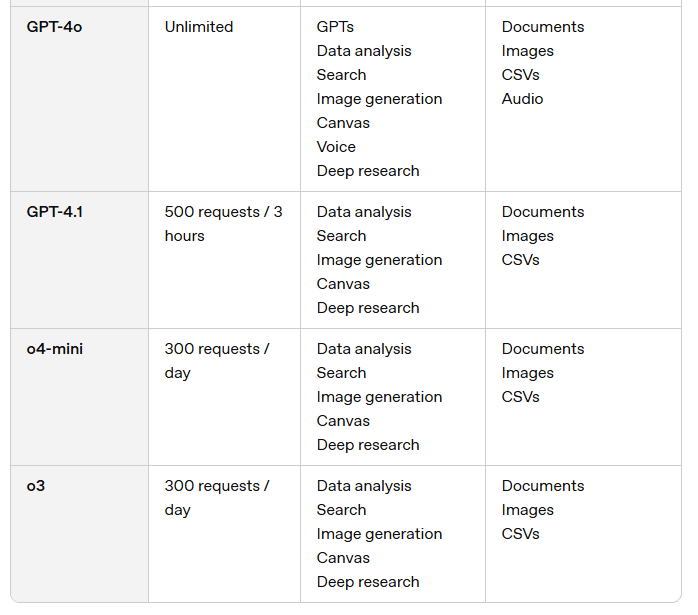The width and height of the screenshot is (698, 615).
Task: Click o3's 300 requests / day limit
Action: [x=217, y=498]
